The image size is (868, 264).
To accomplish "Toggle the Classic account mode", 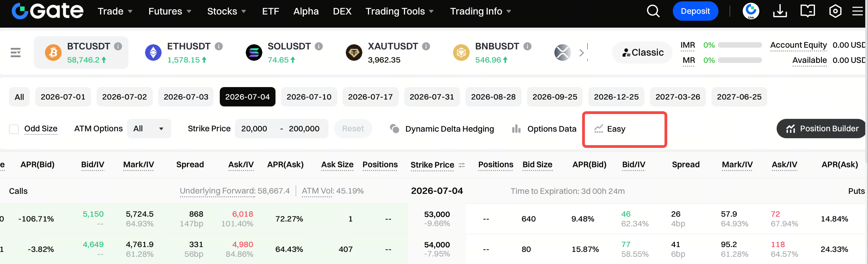I will [642, 53].
